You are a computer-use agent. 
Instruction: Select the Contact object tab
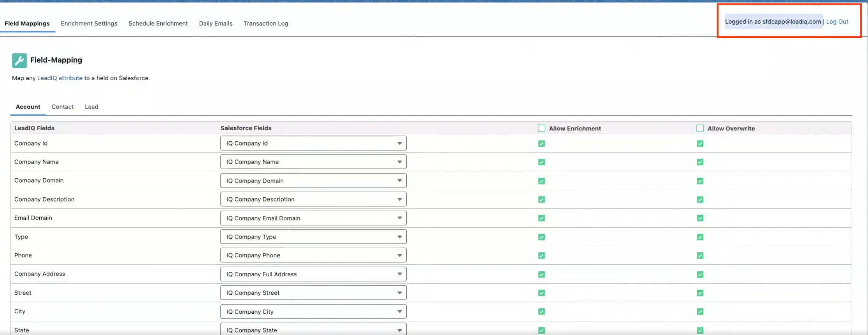[62, 107]
